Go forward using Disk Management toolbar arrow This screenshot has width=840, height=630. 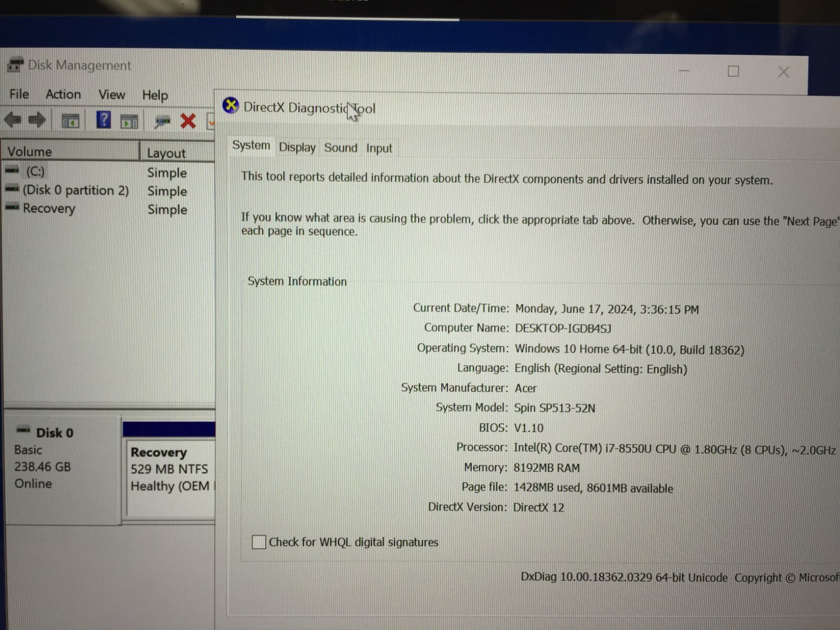[37, 120]
